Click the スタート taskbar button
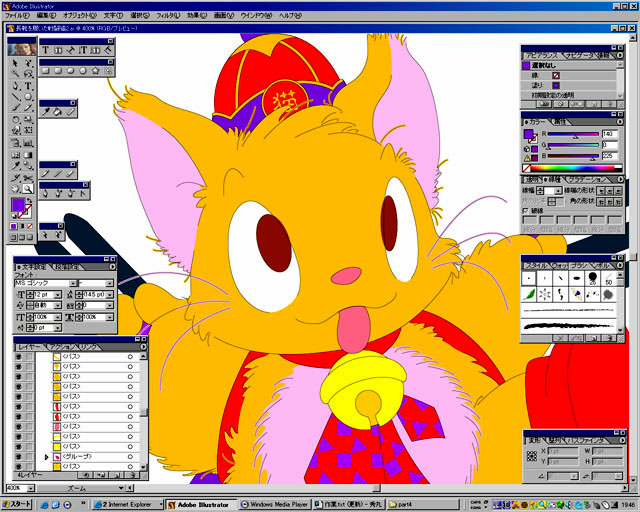Image resolution: width=640 pixels, height=512 pixels. pyautogui.click(x=16, y=504)
